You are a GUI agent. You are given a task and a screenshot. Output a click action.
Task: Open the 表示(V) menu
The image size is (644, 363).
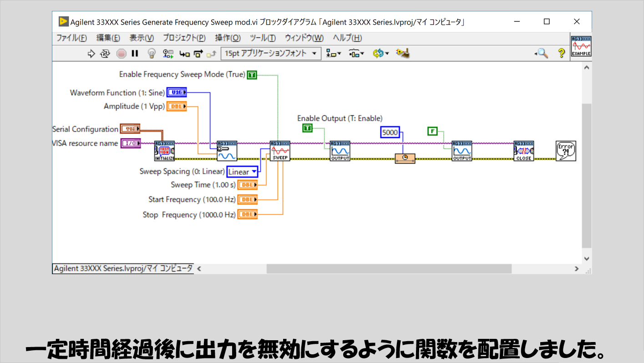tap(142, 38)
